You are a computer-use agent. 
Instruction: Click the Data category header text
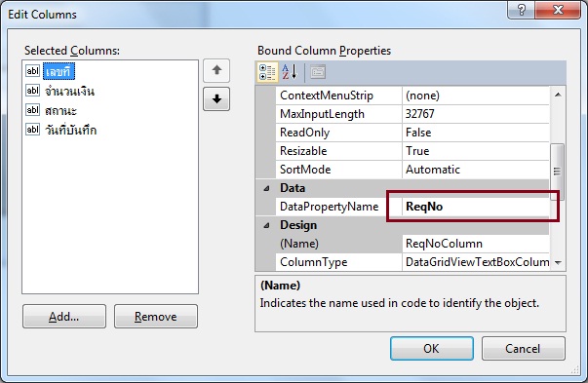point(293,188)
